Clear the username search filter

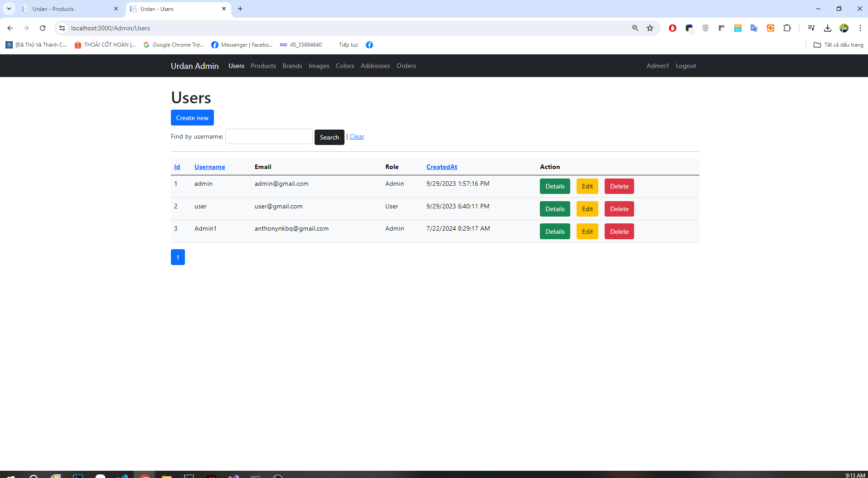tap(357, 136)
